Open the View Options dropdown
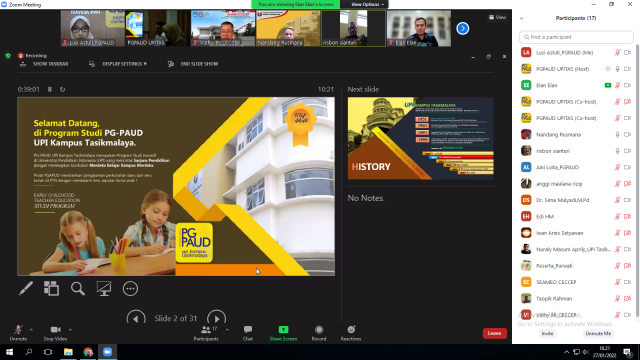Viewport: 640px width, 360px height. pos(368,4)
